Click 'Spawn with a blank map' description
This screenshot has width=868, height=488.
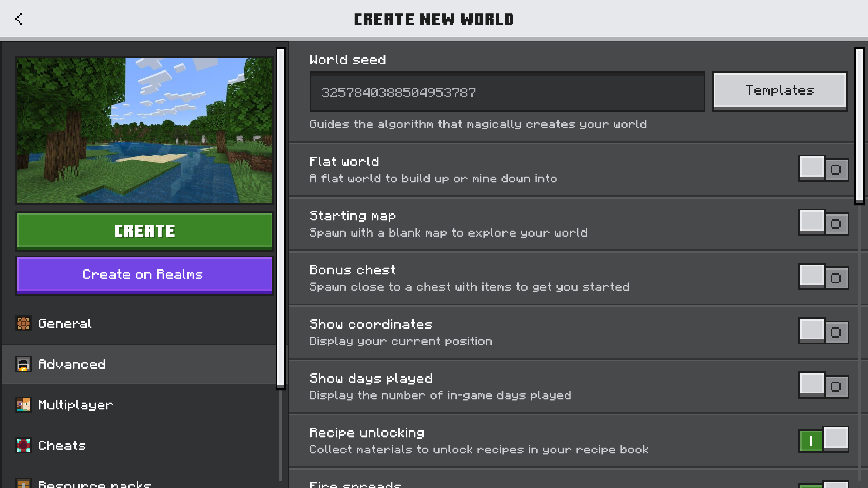coord(449,233)
